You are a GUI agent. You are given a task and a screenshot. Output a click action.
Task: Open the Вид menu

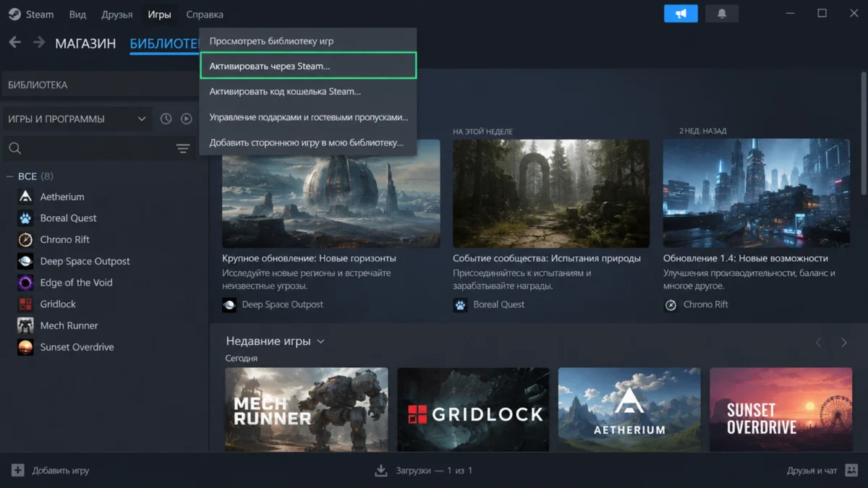77,14
